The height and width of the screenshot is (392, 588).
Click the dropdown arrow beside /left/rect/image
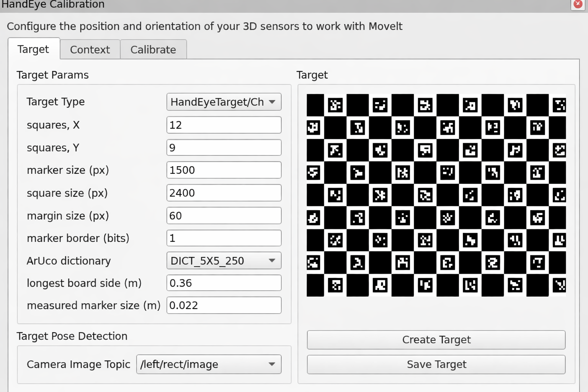[x=272, y=364]
